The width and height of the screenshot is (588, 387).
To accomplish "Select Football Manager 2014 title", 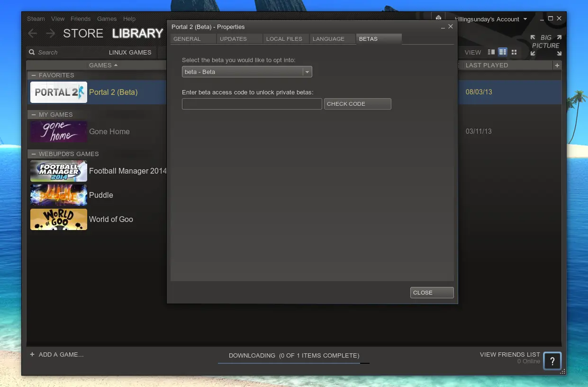I will coord(128,171).
